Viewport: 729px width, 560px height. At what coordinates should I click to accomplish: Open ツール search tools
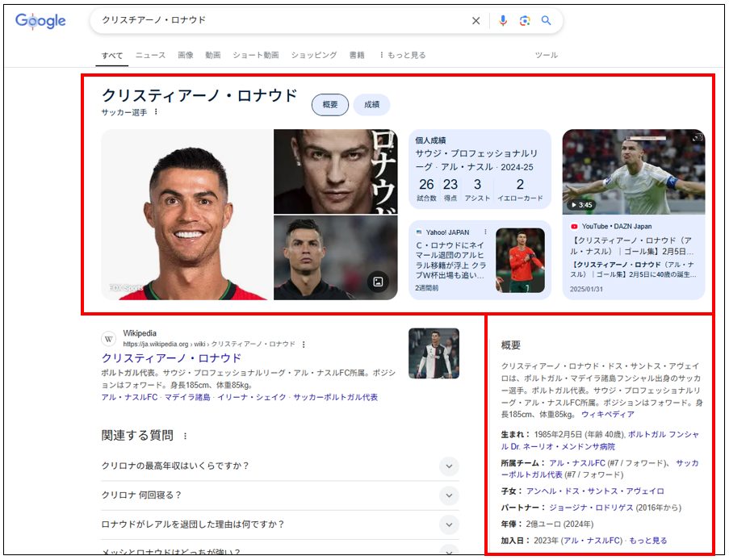click(547, 55)
